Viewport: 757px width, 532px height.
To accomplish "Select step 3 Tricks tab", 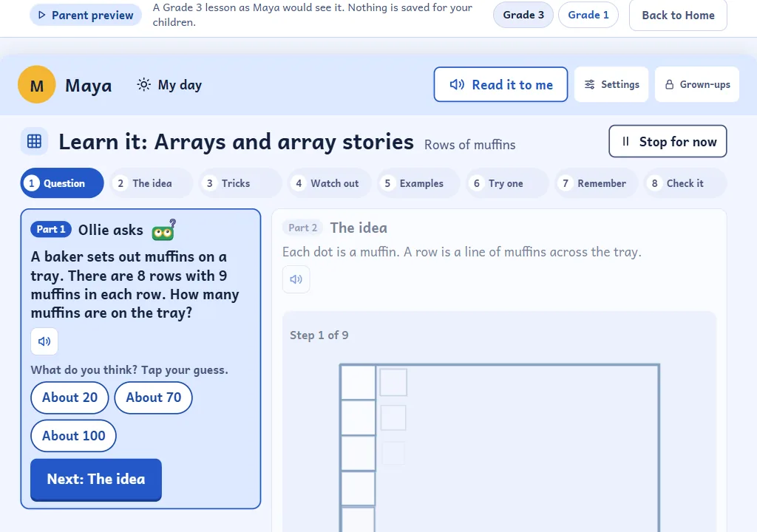I will [240, 183].
